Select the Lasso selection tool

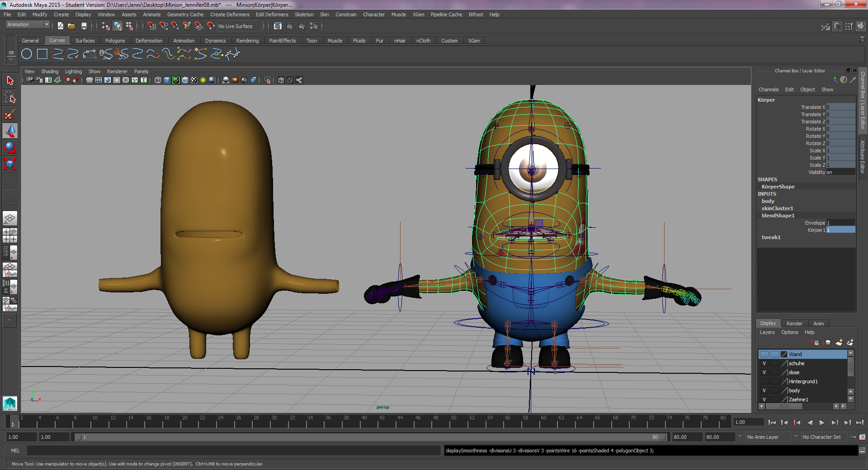10,98
